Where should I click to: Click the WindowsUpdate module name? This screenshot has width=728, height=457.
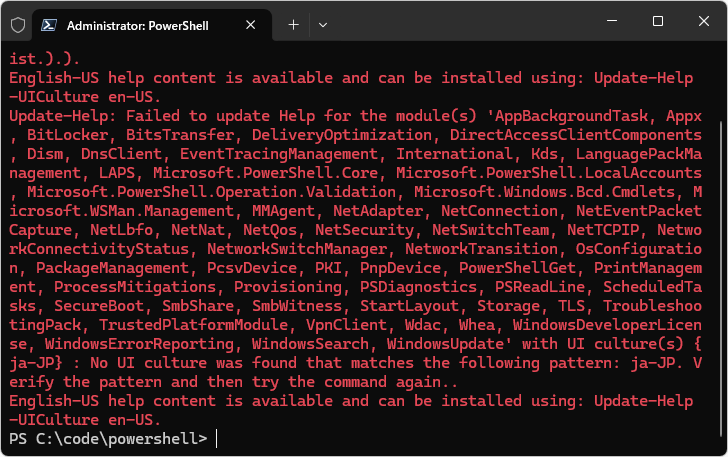pos(443,344)
